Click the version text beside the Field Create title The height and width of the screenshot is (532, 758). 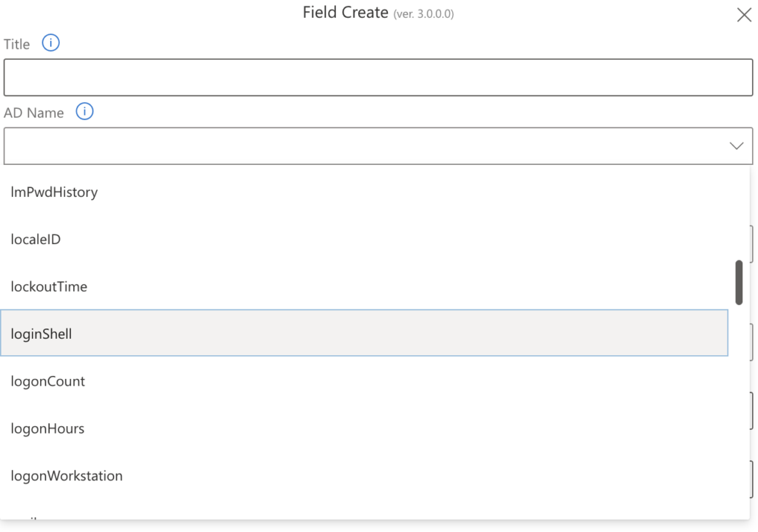point(425,13)
